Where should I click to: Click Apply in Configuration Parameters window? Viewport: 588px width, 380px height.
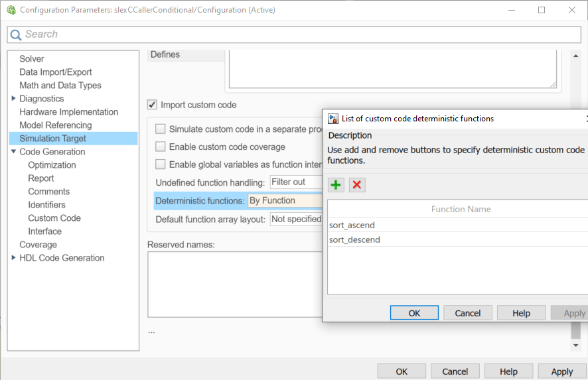pyautogui.click(x=561, y=371)
